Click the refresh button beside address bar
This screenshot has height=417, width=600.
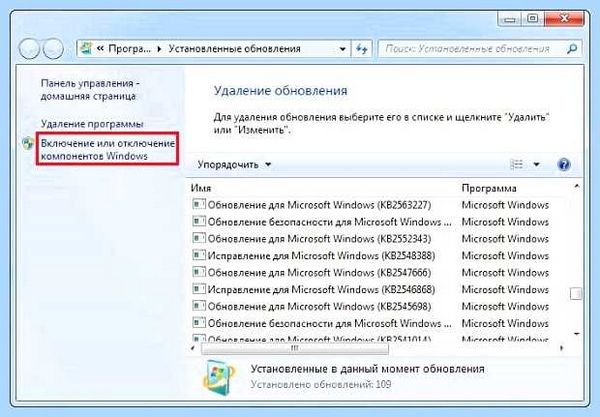coord(362,49)
